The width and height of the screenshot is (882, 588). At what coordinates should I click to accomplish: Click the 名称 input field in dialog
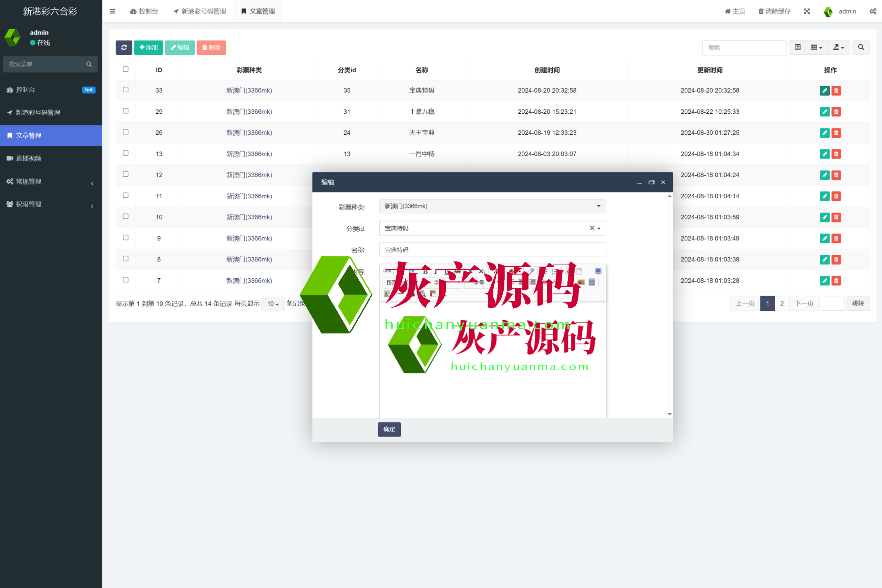[x=492, y=250]
